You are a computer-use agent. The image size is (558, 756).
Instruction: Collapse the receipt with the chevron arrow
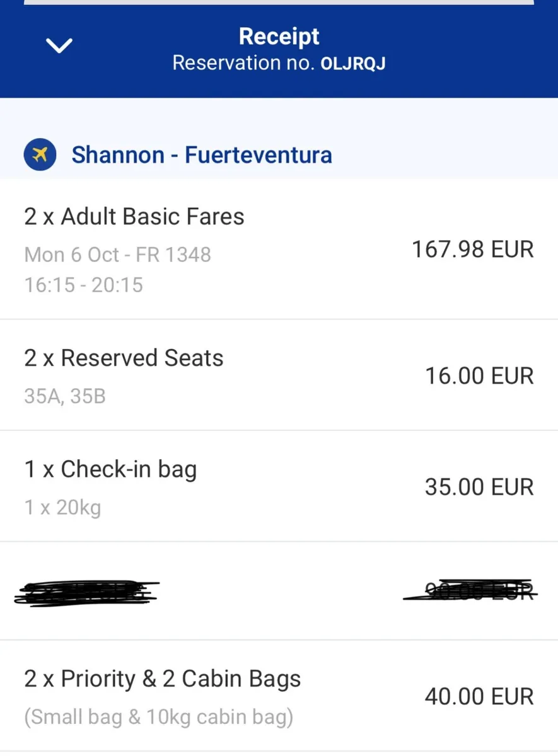click(x=60, y=45)
